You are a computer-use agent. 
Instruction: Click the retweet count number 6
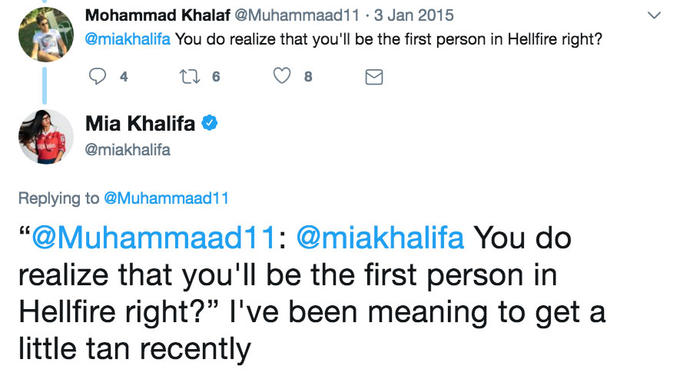tap(216, 77)
